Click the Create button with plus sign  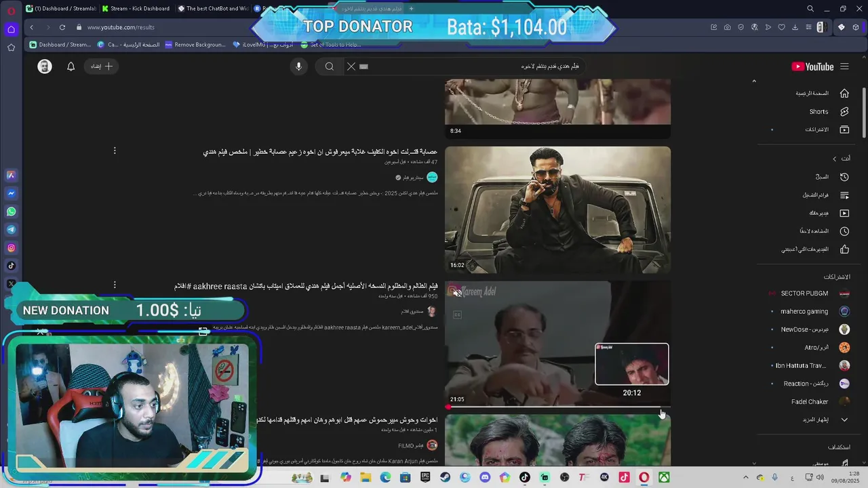(x=102, y=66)
